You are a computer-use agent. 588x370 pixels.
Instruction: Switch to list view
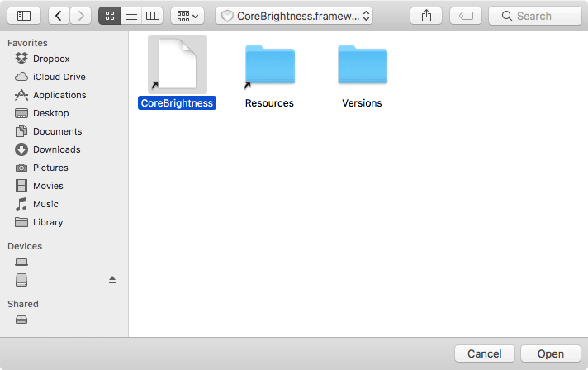point(130,16)
